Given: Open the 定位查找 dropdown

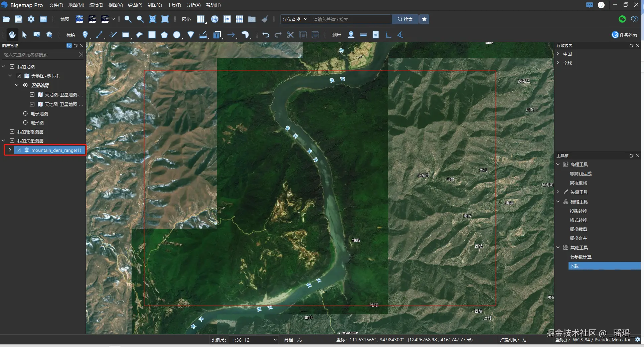Looking at the screenshot, I should (x=295, y=19).
